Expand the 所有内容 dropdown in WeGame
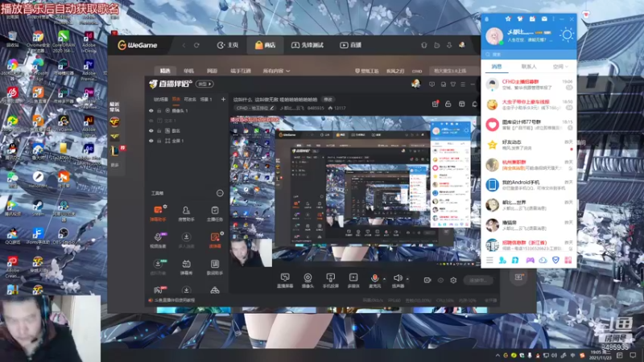This screenshot has height=362, width=644. pyautogui.click(x=276, y=71)
